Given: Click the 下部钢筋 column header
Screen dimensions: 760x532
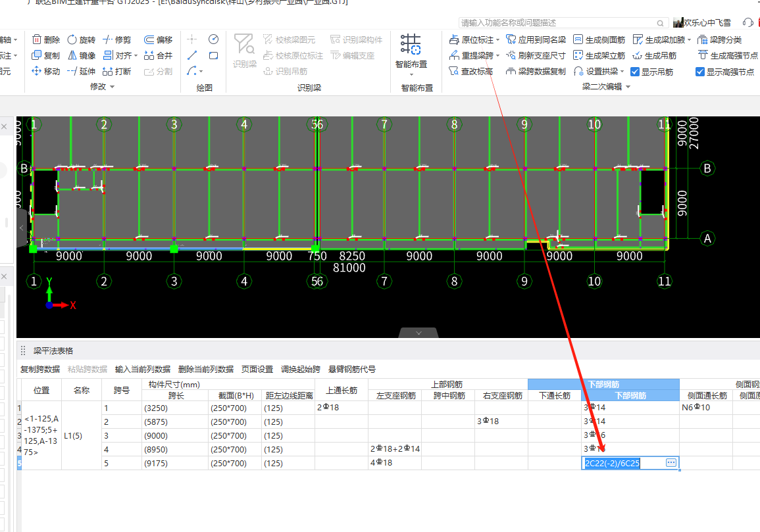Looking at the screenshot, I should coord(630,395).
